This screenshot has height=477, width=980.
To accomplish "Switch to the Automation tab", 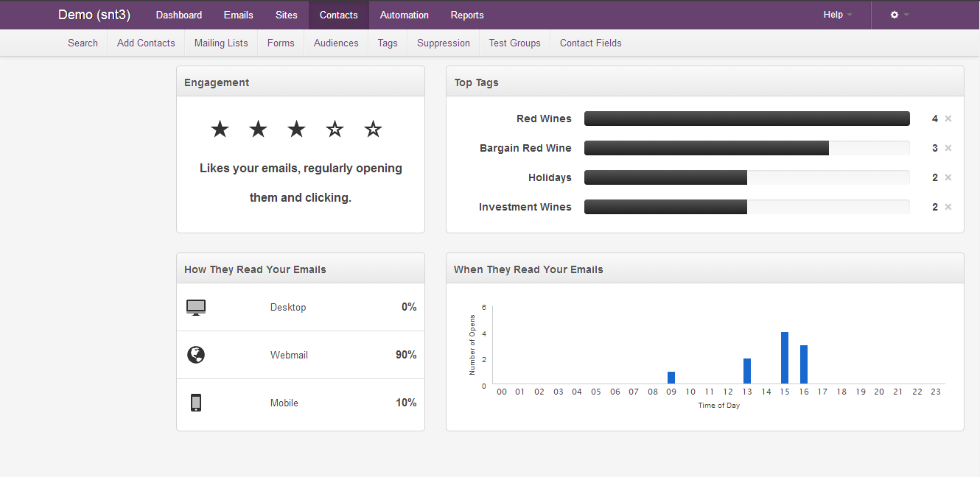I will (404, 15).
